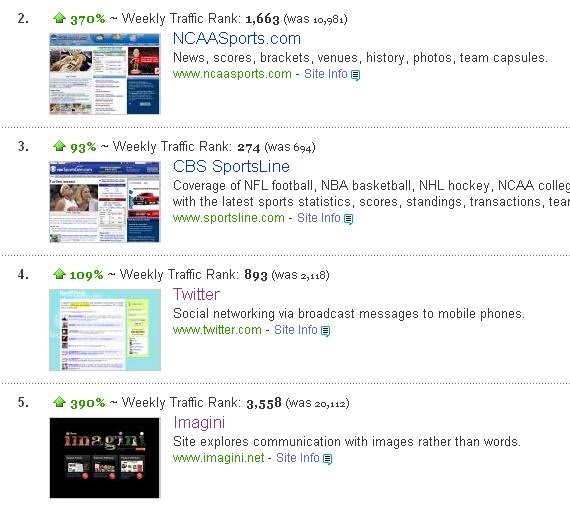570x508 pixels.
Task: Open the Imagini title link
Action: coord(199,423)
